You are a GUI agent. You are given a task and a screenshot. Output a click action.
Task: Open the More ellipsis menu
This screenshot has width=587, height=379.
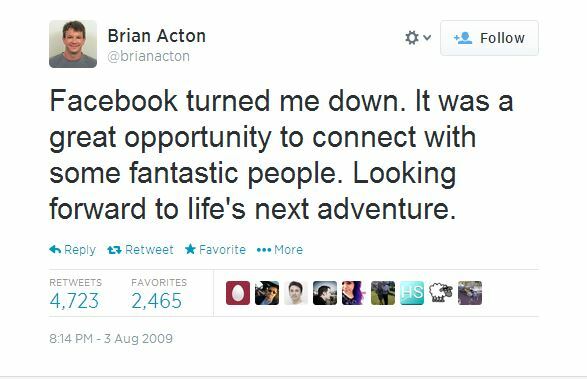coord(280,249)
